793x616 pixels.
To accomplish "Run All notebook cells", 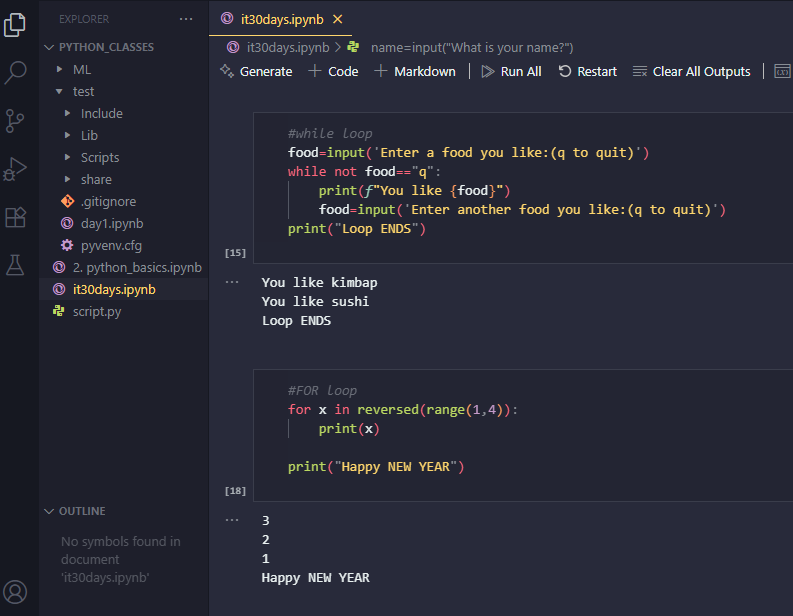I will [x=511, y=71].
